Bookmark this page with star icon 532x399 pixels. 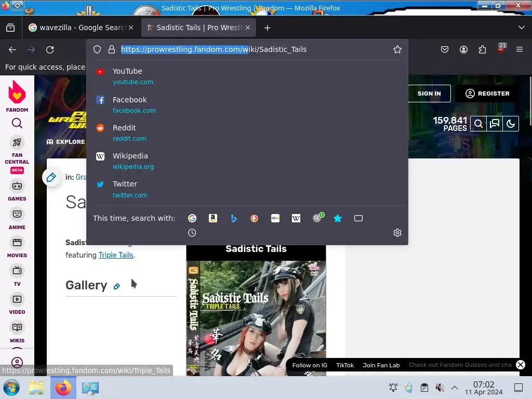coord(397,49)
